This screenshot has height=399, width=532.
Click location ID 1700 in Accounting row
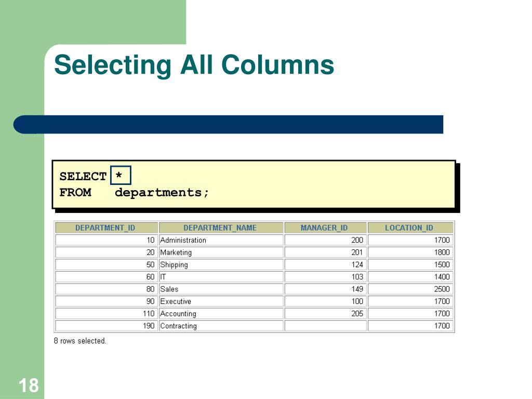(410, 313)
